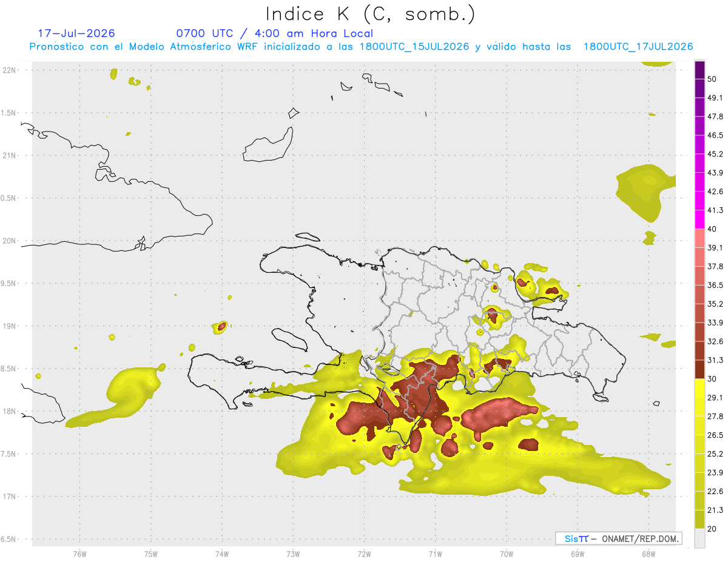Select the colorbar value "46.5"
The width and height of the screenshot is (728, 562).
point(715,136)
